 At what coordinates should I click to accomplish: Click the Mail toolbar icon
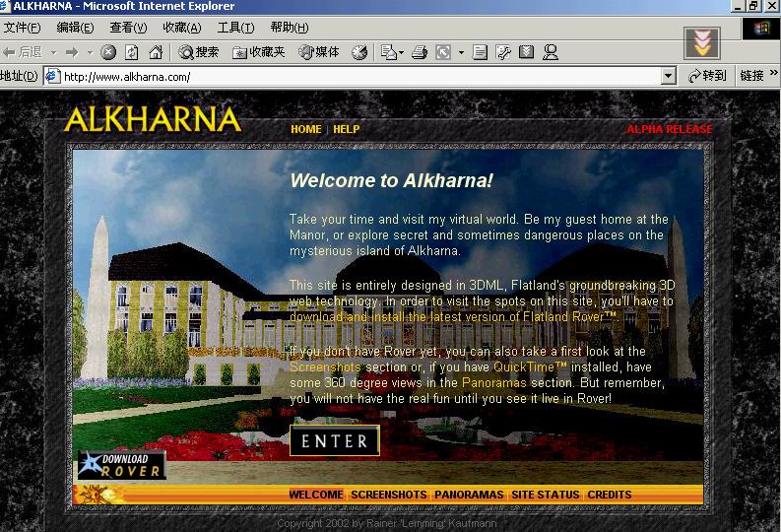pyautogui.click(x=388, y=52)
